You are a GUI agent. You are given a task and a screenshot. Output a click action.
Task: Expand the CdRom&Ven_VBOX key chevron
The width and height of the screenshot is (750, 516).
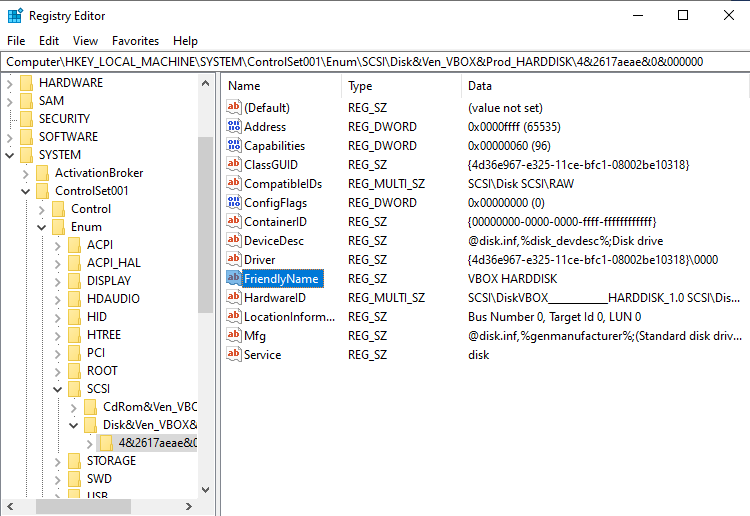(73, 407)
